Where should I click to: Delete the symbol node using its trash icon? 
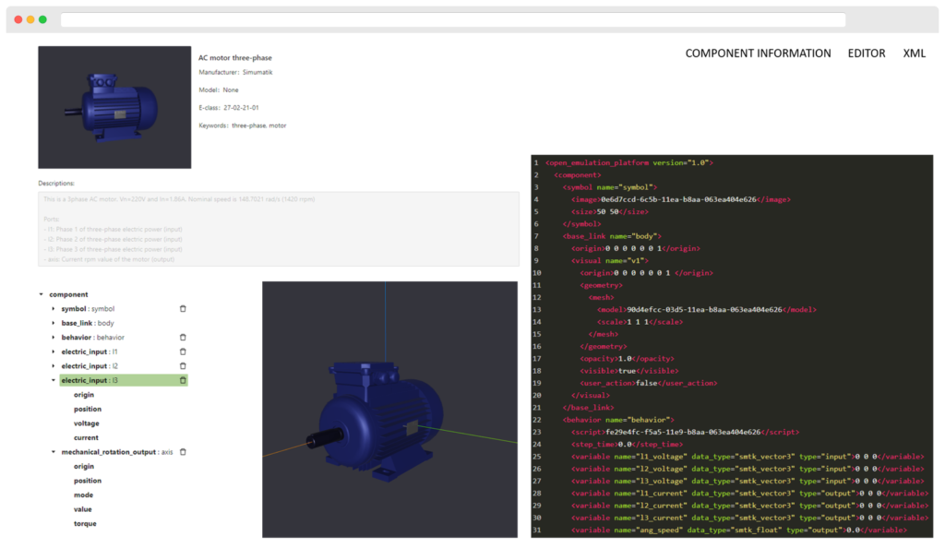click(183, 309)
